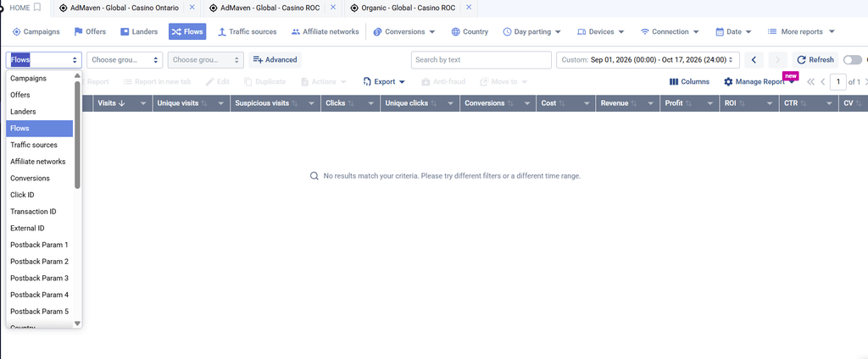Open the Campaigns report from the top navigation

click(x=36, y=31)
